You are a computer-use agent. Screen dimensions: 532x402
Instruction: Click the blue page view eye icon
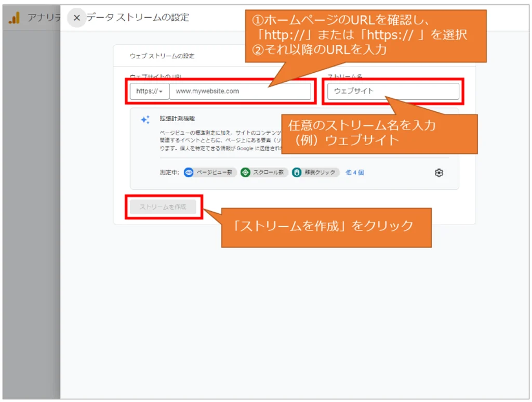tap(189, 173)
